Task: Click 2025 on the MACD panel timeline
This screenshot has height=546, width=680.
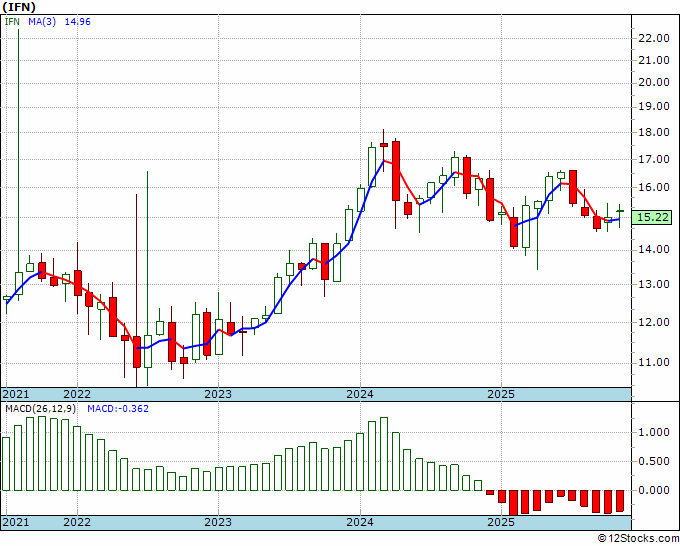Action: 501,522
